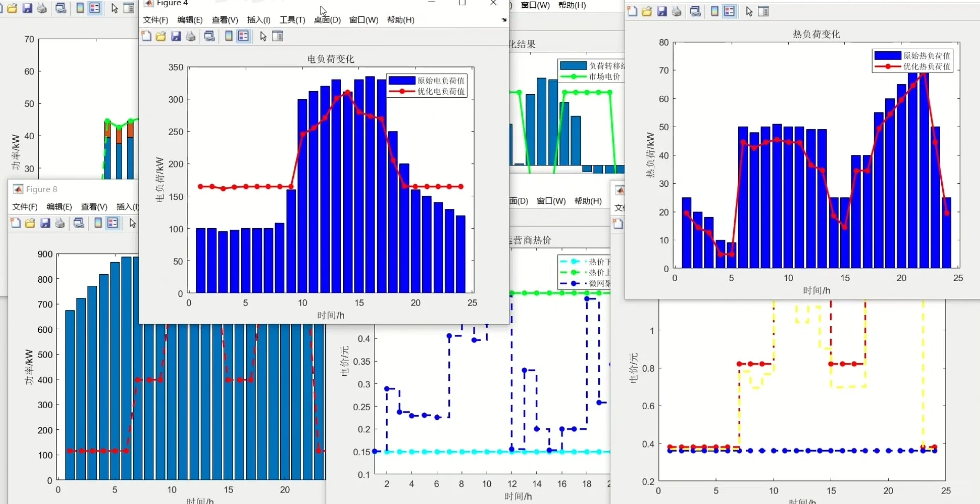Click Insert Colorbar in stacked-bar figure window

coord(80,8)
